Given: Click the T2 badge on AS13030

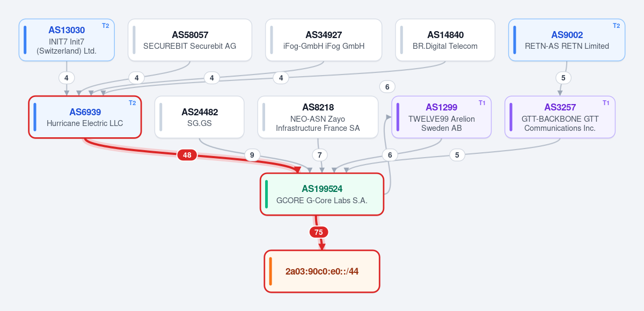Looking at the screenshot, I should 105,25.
